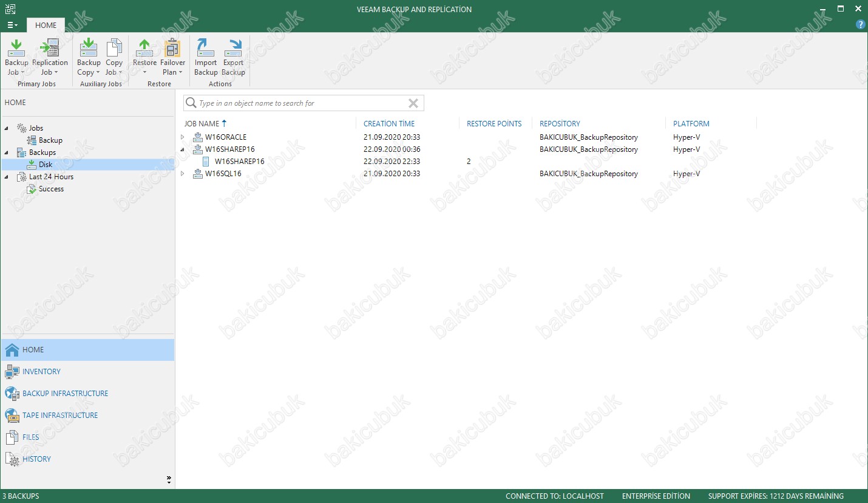Image resolution: width=868 pixels, height=503 pixels.
Task: Click CONNECTED TO: LOCALHOST status text
Action: tap(555, 496)
